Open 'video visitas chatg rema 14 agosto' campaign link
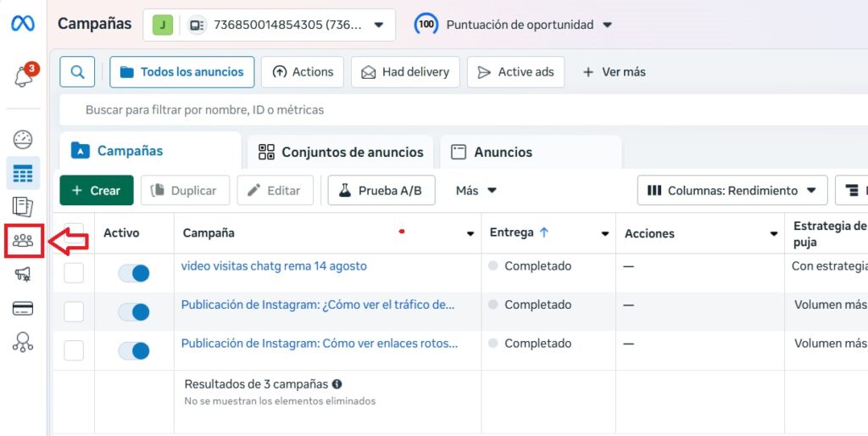 pyautogui.click(x=274, y=266)
